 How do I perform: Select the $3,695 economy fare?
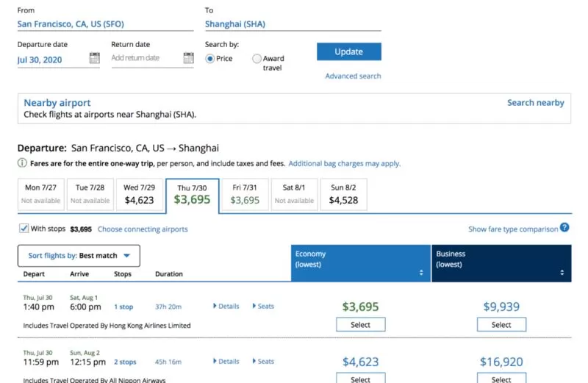[360, 324]
